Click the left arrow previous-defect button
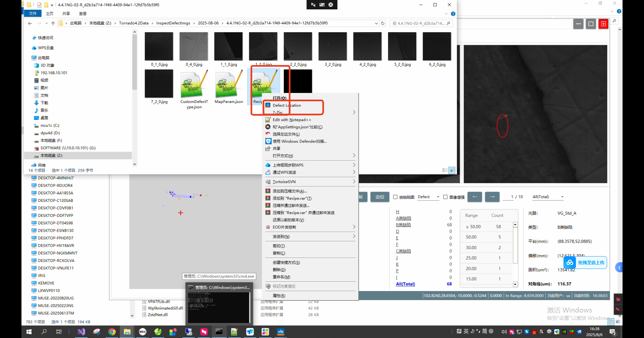This screenshot has width=644, height=338. 475,197
